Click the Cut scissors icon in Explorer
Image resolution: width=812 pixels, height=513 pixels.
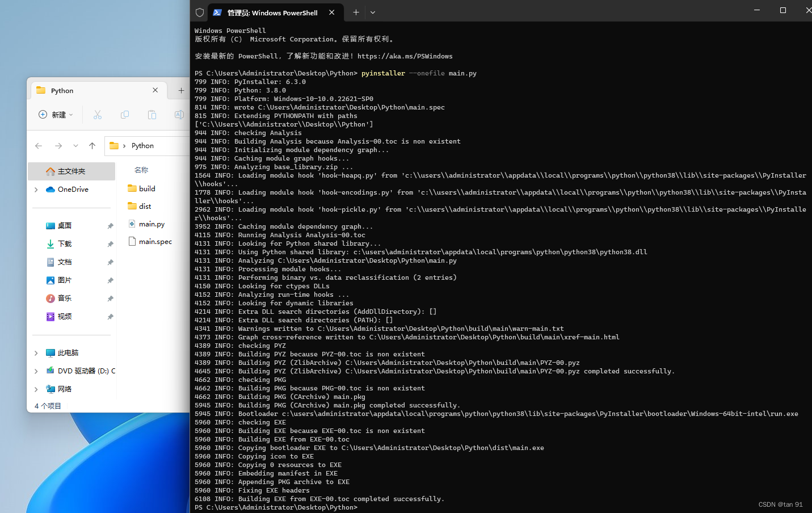[x=98, y=115]
